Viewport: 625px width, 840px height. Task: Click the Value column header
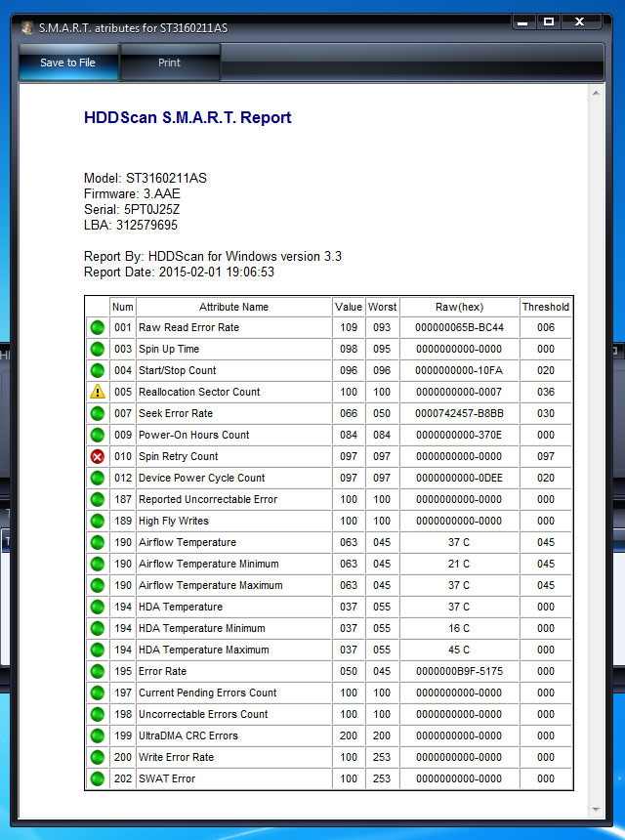(349, 307)
